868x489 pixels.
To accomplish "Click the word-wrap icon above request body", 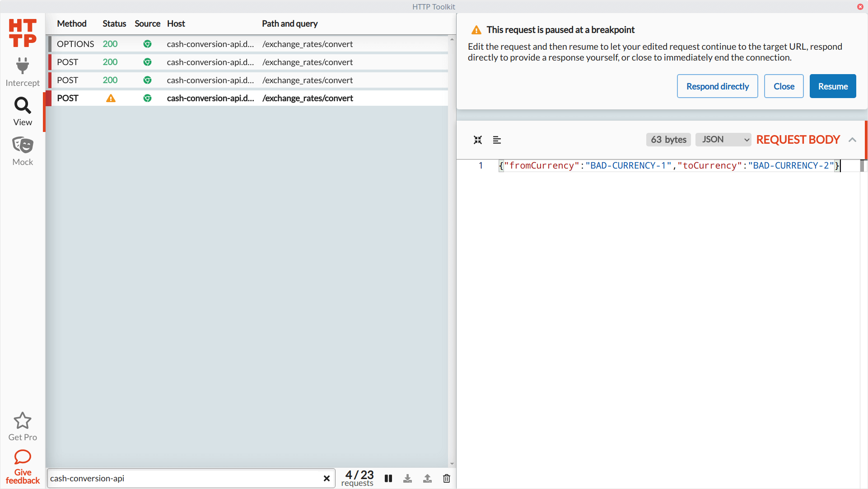I will [497, 140].
